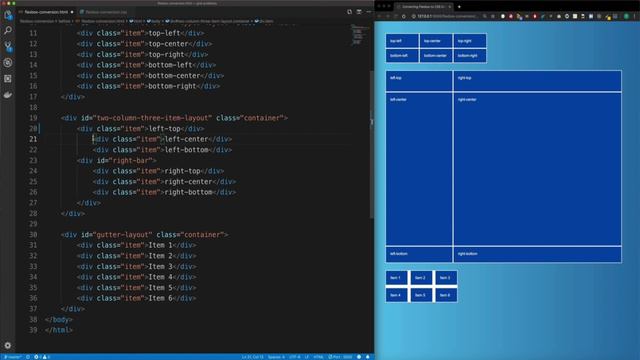The height and width of the screenshot is (360, 640).
Task: Click the left-bottom cell in the preview
Action: [419, 254]
